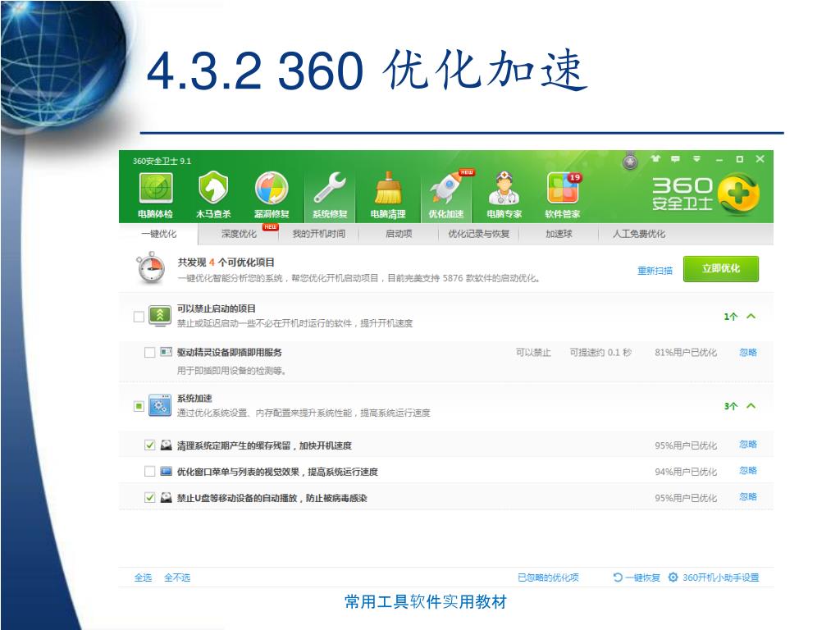
Task: Click the 可以禁止启动的项目 category icon
Action: coord(160,316)
